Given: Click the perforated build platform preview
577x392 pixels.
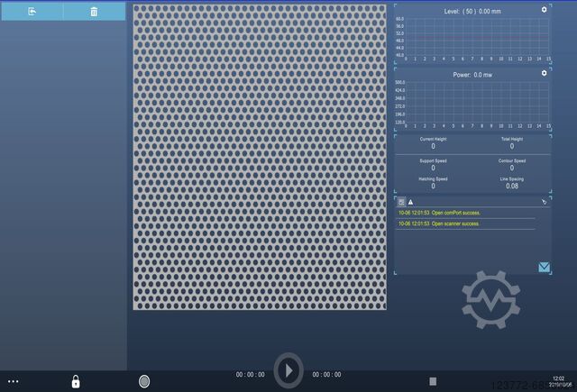Looking at the screenshot, I should click(260, 158).
